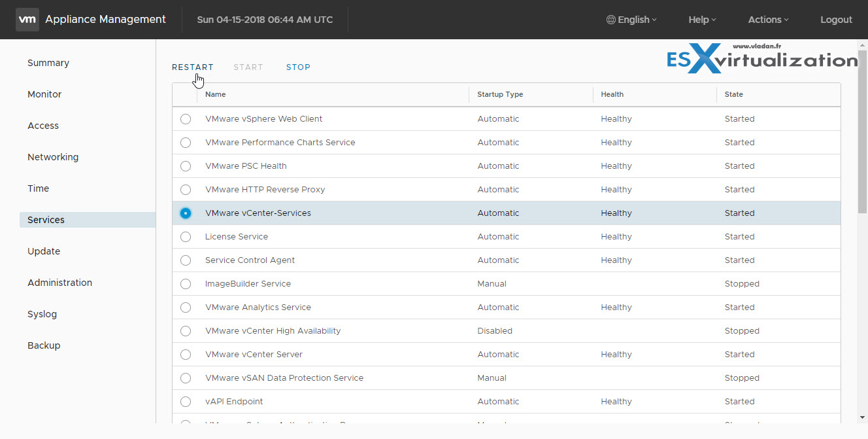868x439 pixels.
Task: Click the scrollbar down arrow
Action: pyautogui.click(x=863, y=417)
